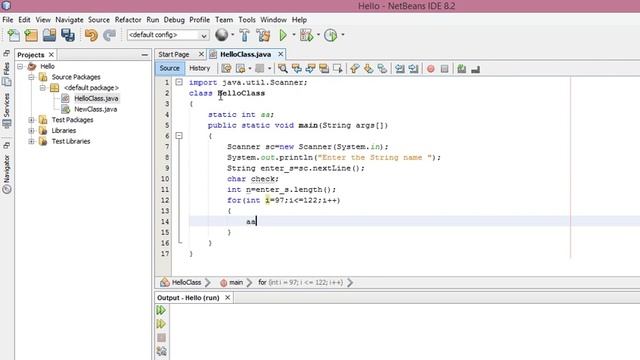Switch to History view button
Screen dimensions: 640x360
[x=200, y=68]
